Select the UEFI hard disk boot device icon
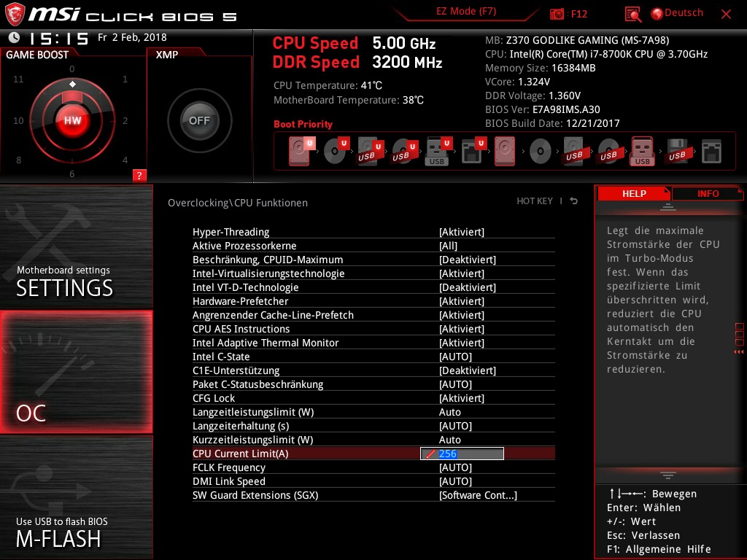Image resolution: width=747 pixels, height=560 pixels. point(301,151)
